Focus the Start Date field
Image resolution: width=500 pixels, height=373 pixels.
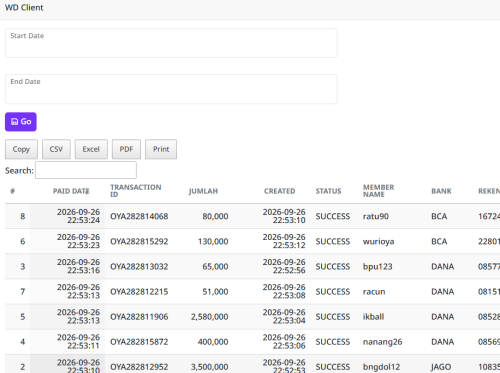[171, 43]
